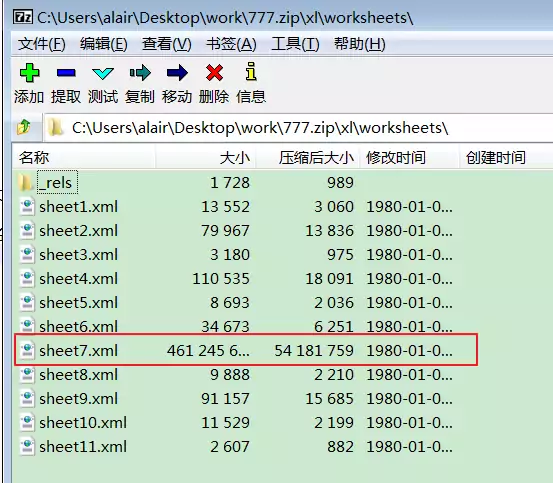Select the sheet9.xml file name
553x483 pixels.
(x=78, y=398)
